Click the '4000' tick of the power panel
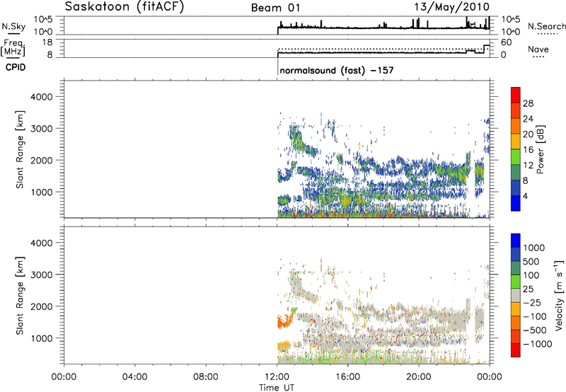This screenshot has height=392, width=566. coord(41,97)
